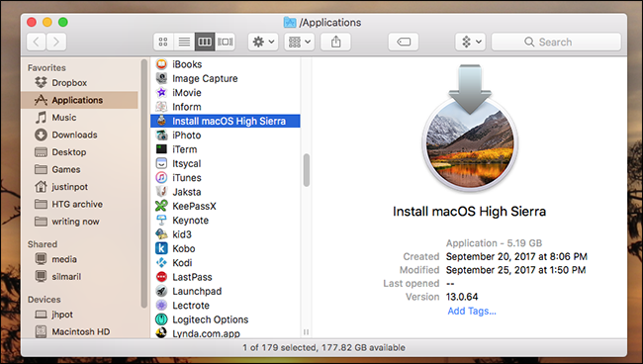Select Macintosh HD in Devices
The height and width of the screenshot is (364, 643).
pyautogui.click(x=79, y=331)
